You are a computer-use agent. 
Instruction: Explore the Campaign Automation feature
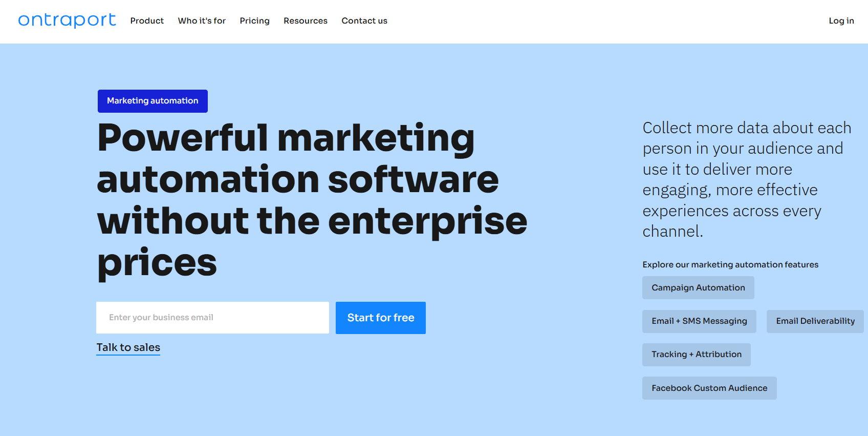coord(698,287)
